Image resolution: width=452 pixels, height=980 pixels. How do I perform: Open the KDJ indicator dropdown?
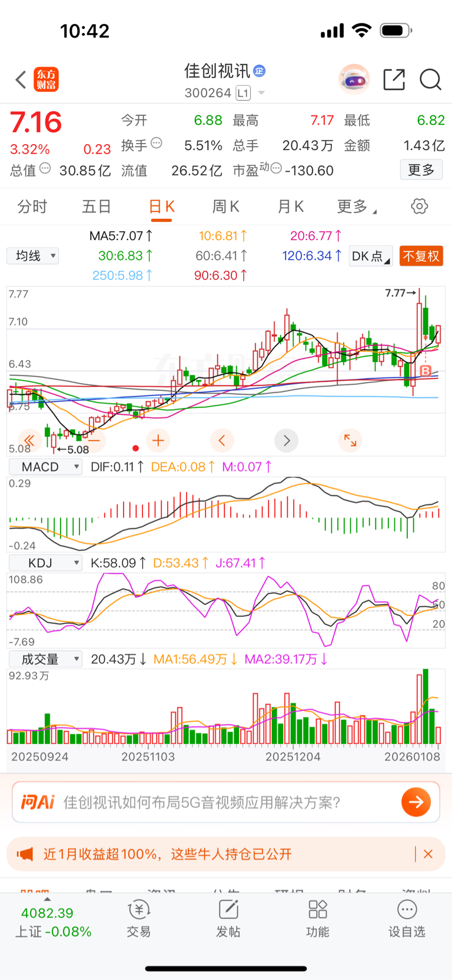click(45, 563)
